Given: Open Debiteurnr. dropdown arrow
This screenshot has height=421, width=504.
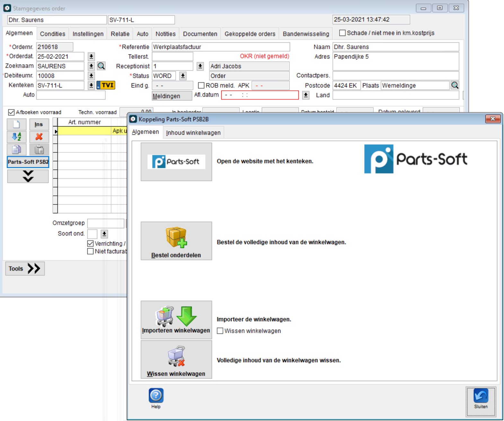Looking at the screenshot, I should click(x=91, y=76).
